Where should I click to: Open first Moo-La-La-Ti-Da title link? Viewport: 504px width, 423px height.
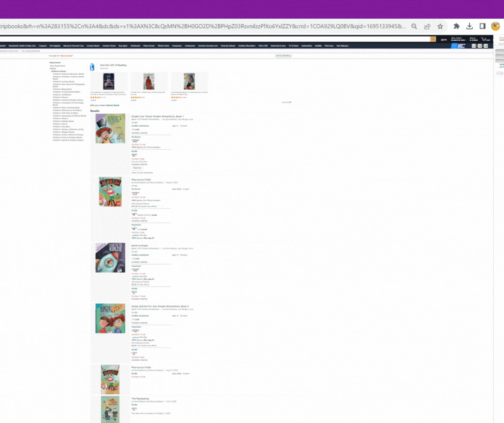pos(141,180)
